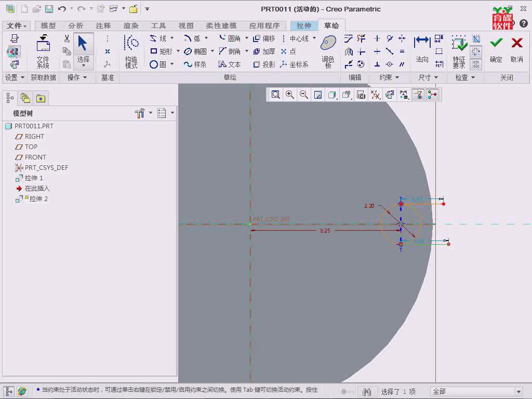The height and width of the screenshot is (399, 532).
Task: Open the Help question mark
Action: (524, 23)
